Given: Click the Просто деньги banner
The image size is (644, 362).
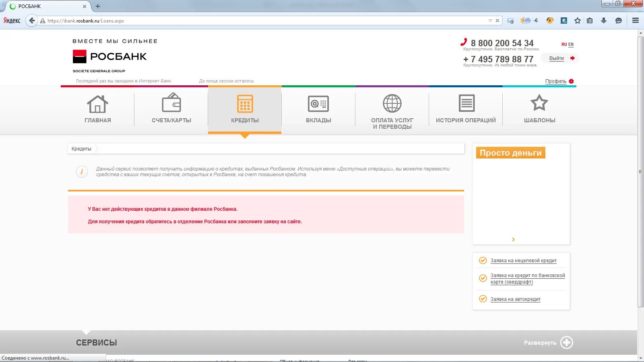Looking at the screenshot, I should [510, 153].
